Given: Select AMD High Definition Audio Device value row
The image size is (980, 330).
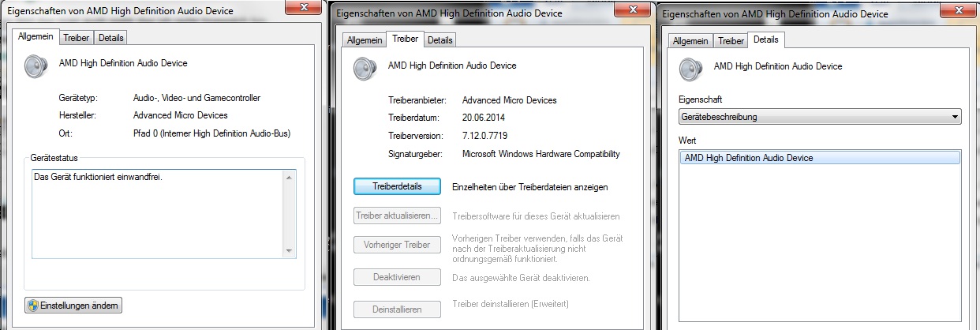Looking at the screenshot, I should click(x=821, y=158).
